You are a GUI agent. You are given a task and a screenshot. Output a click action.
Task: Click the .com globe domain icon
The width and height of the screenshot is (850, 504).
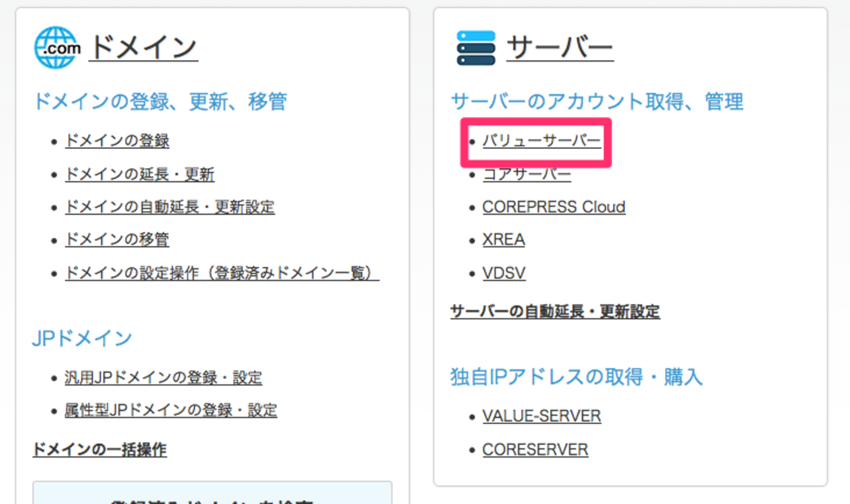pyautogui.click(x=58, y=48)
